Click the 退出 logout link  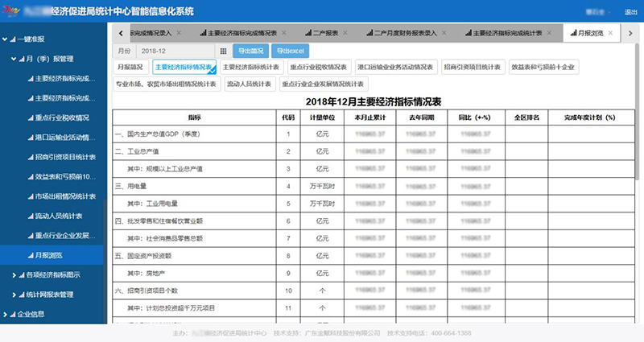pyautogui.click(x=630, y=12)
